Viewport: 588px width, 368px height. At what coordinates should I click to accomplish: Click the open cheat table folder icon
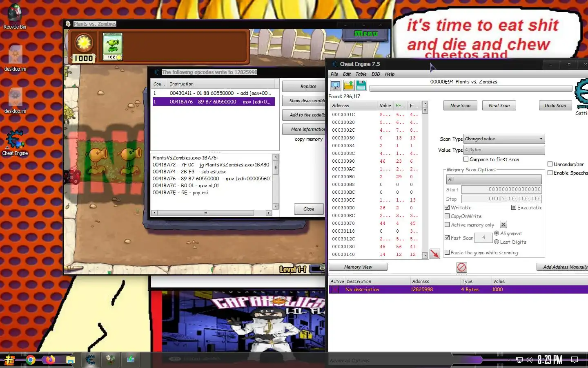pyautogui.click(x=349, y=85)
